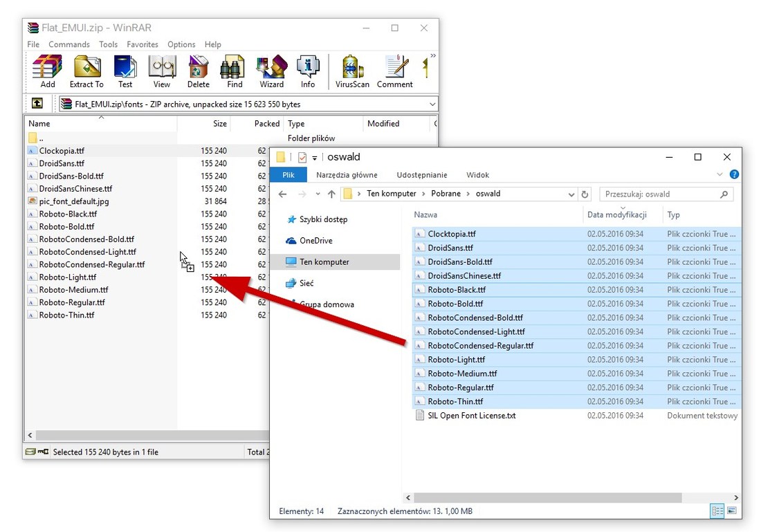
Task: Click the Extract To toolbar icon
Action: click(x=86, y=71)
